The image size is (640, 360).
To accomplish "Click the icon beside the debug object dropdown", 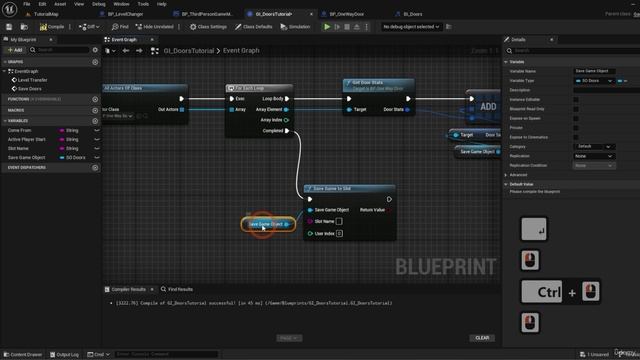I will click(449, 27).
